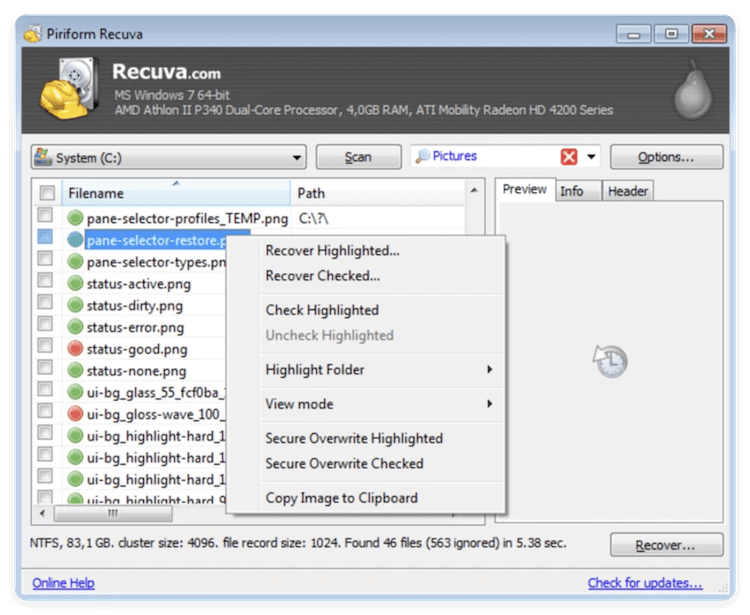The height and width of the screenshot is (615, 750).
Task: Check the box for ui-bg_glass_55 file
Action: 45,389
